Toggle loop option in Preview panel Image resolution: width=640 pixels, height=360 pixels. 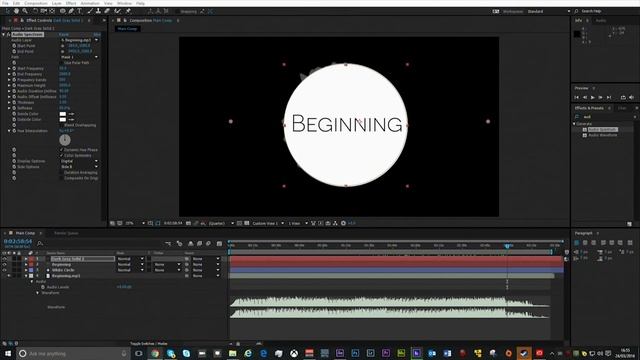point(623,98)
